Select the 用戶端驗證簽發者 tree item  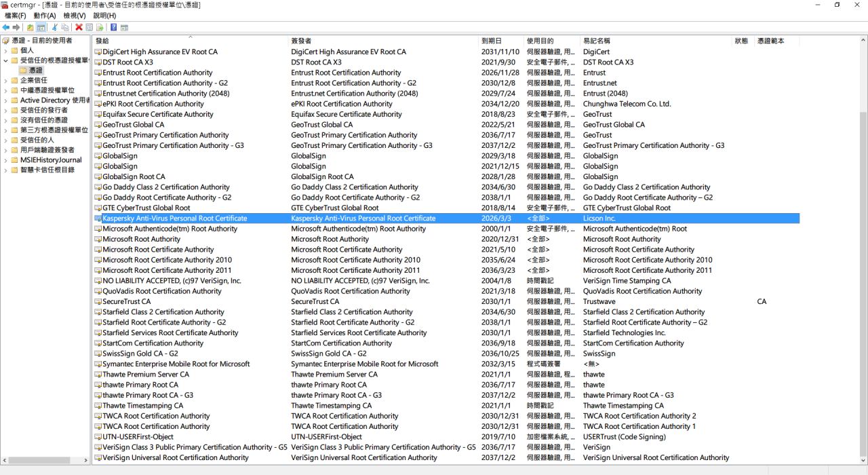(x=47, y=150)
